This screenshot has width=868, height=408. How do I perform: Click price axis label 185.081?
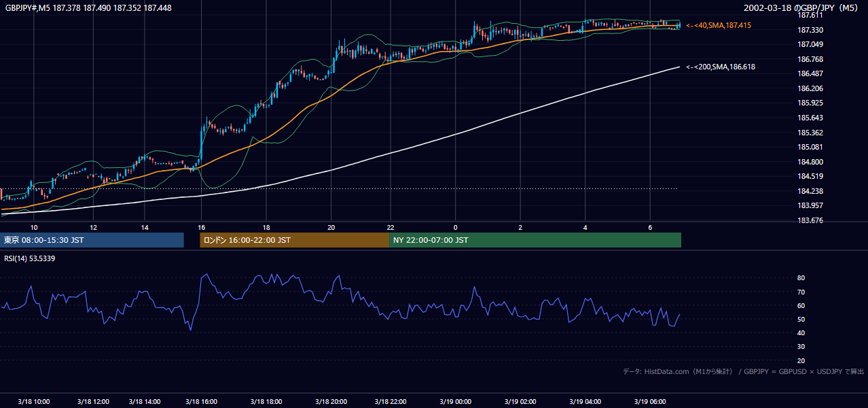[x=810, y=148]
